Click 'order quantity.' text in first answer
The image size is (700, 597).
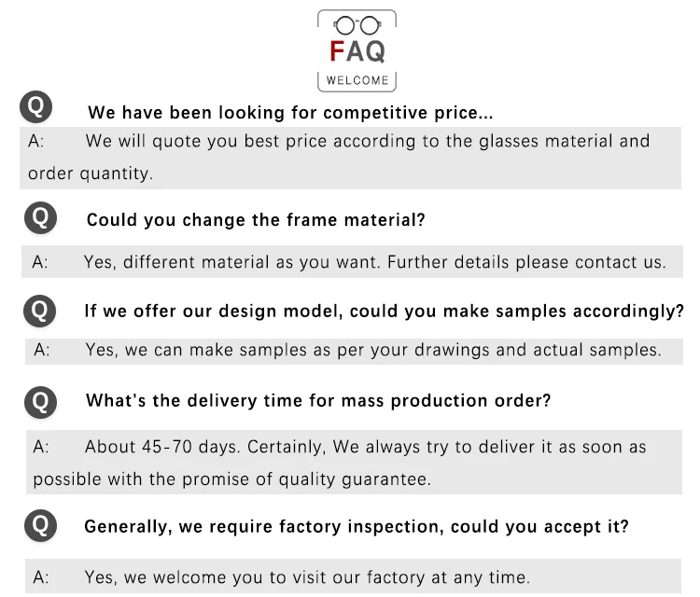pos(91,174)
